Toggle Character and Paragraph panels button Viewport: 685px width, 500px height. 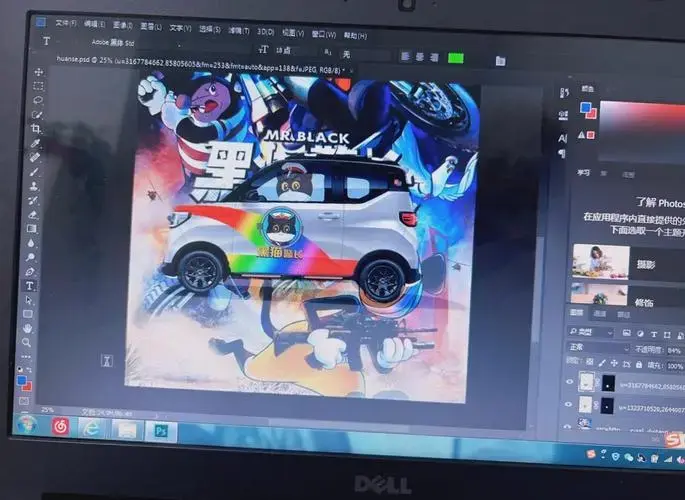click(501, 61)
